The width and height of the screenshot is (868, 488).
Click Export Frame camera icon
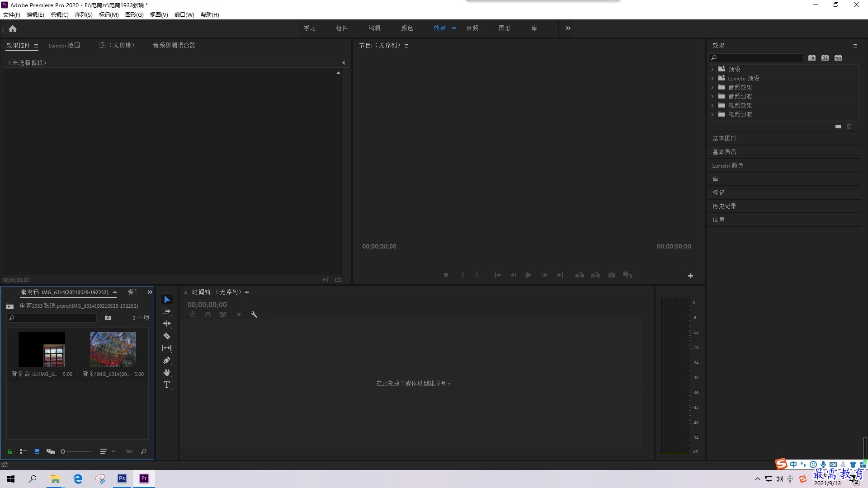[x=612, y=275]
